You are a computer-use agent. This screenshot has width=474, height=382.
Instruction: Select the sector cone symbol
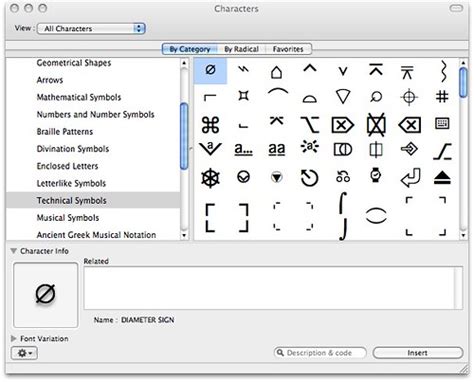point(343,97)
